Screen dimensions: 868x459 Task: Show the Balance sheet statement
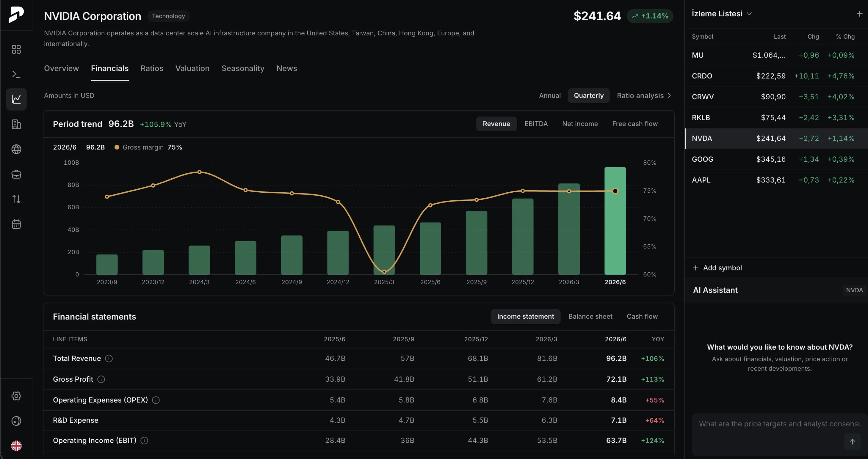click(x=590, y=317)
